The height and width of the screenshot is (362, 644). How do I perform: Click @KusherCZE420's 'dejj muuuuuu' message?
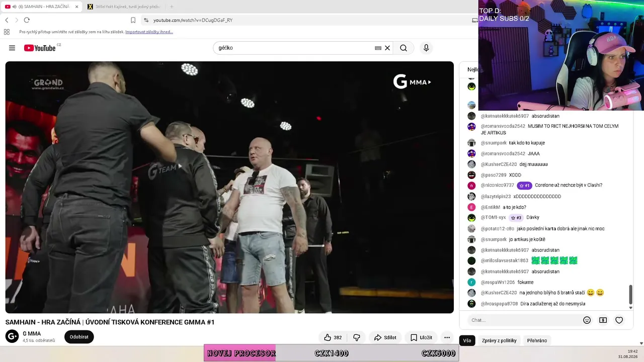533,164
